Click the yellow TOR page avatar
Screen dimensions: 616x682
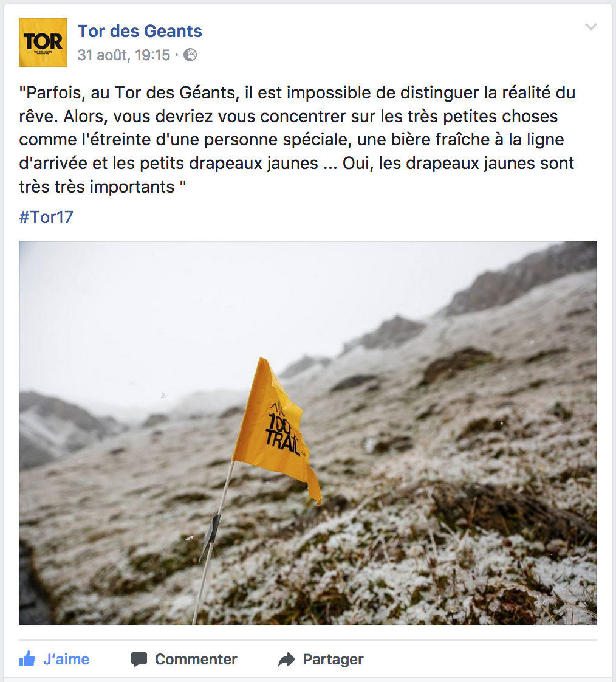(x=43, y=42)
